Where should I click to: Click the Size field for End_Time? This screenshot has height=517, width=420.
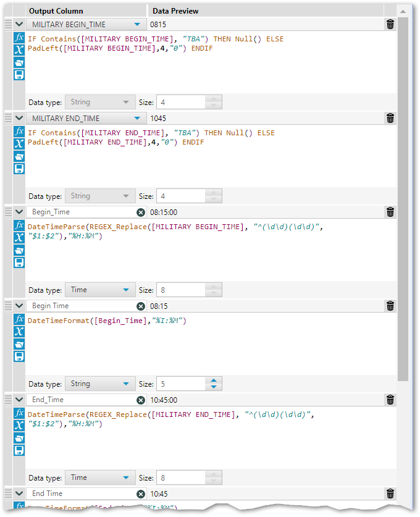point(180,477)
